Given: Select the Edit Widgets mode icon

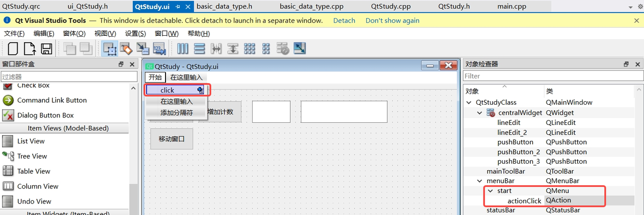Looking at the screenshot, I should [x=110, y=49].
